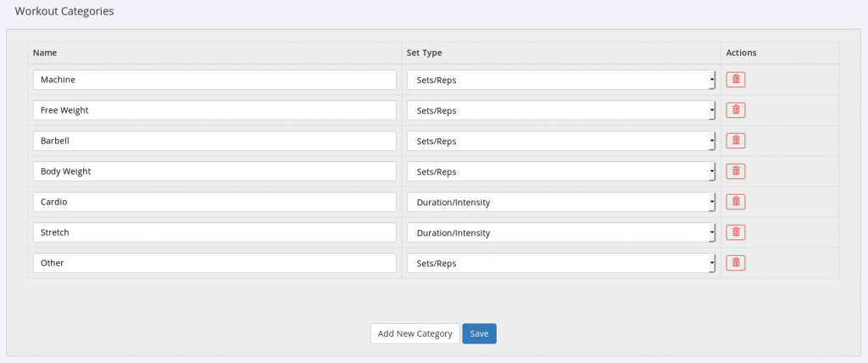
Task: Open Set Type dropdown for Cardio
Action: (561, 202)
